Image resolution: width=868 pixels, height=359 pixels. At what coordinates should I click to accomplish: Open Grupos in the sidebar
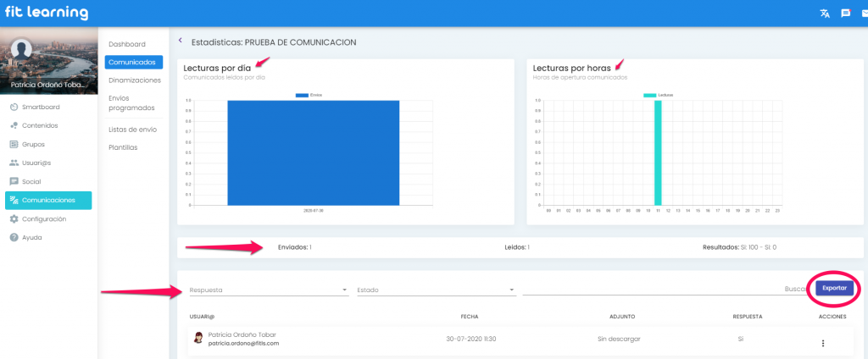33,144
